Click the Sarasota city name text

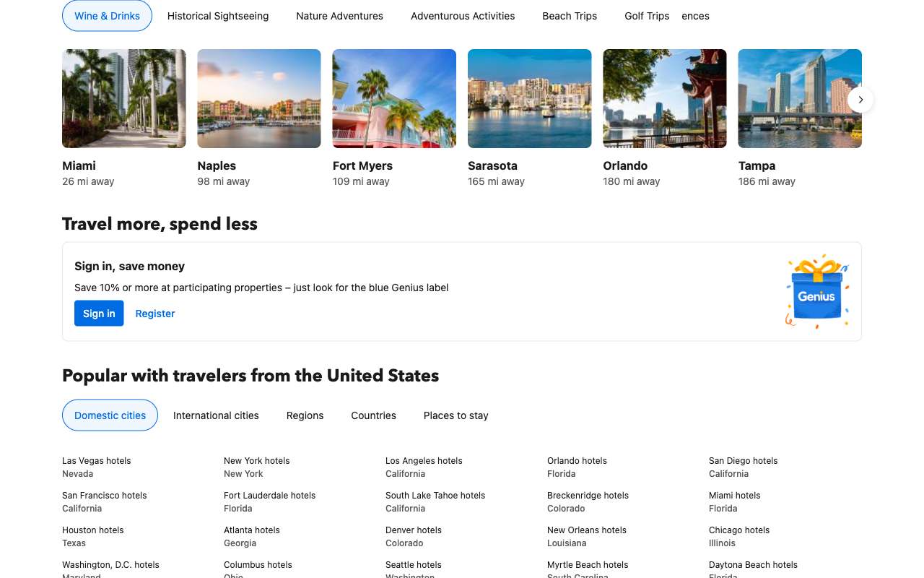tap(492, 165)
